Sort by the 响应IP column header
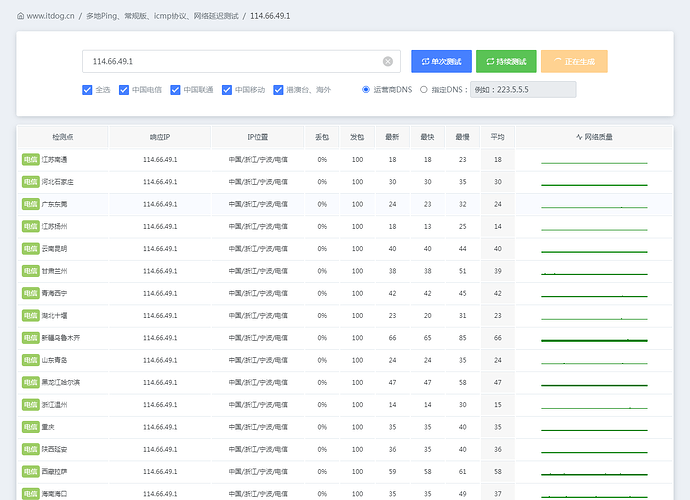This screenshot has width=690, height=500. 160,137
